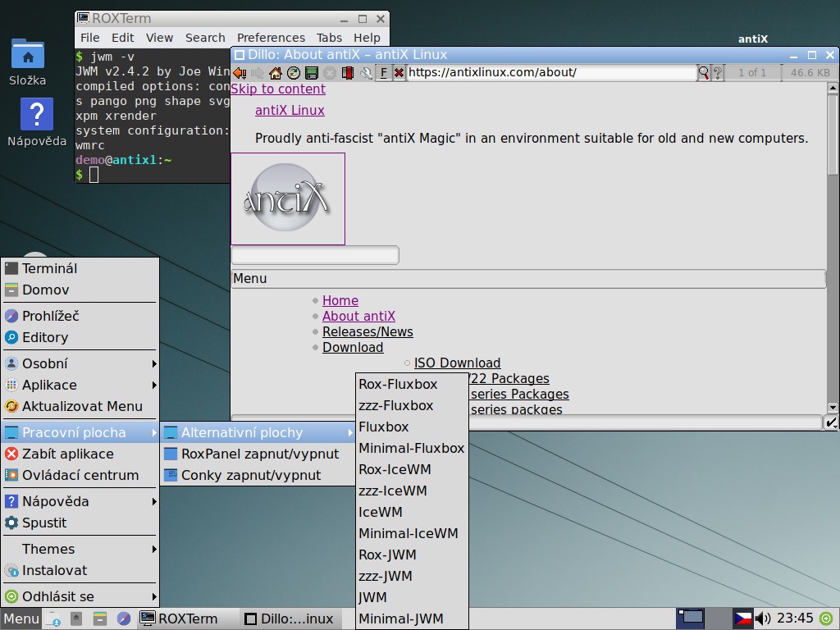840x630 pixels.
Task: Switch to Rox-IceWM desktop
Action: pos(412,469)
